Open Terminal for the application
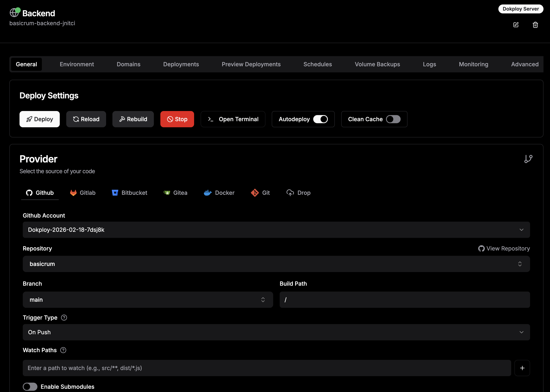The height and width of the screenshot is (392, 550). tap(233, 119)
